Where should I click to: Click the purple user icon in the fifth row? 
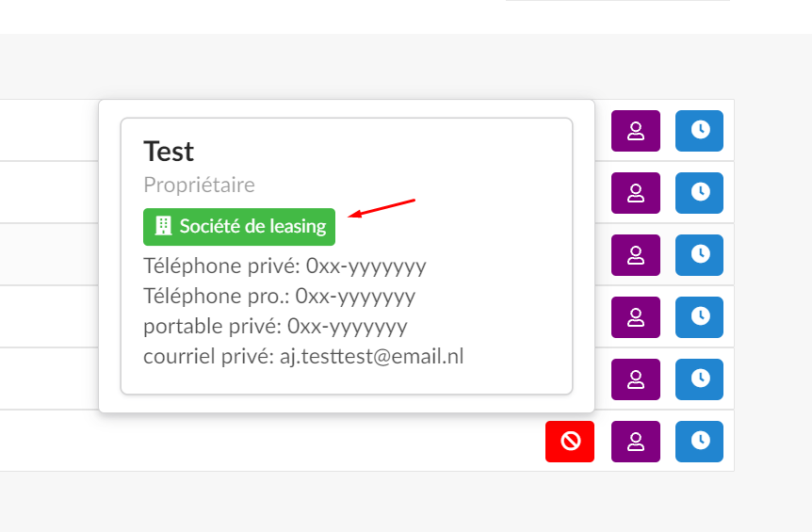(636, 379)
